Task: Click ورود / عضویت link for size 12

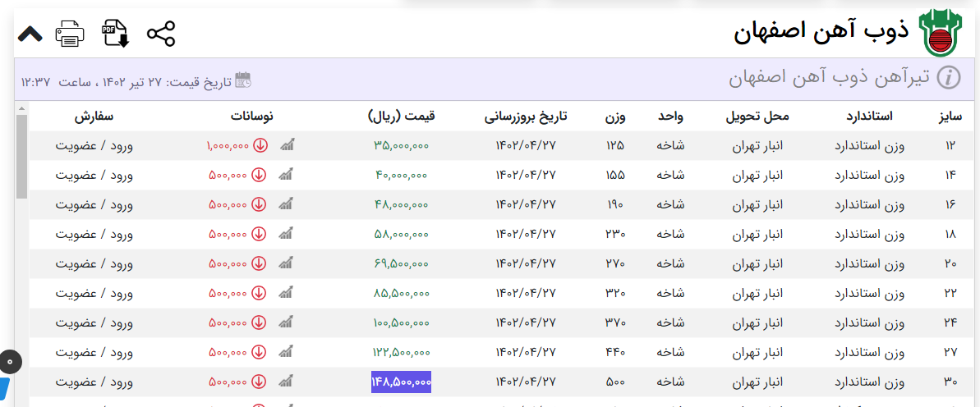Action: (x=94, y=146)
